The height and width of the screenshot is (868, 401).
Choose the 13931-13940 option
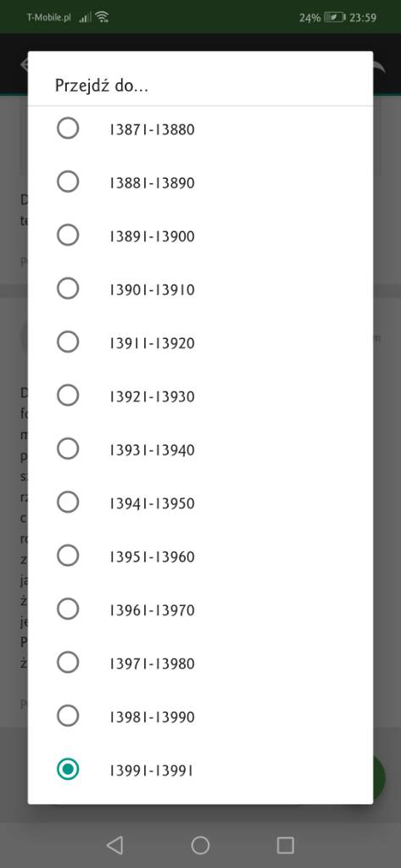tap(200, 449)
